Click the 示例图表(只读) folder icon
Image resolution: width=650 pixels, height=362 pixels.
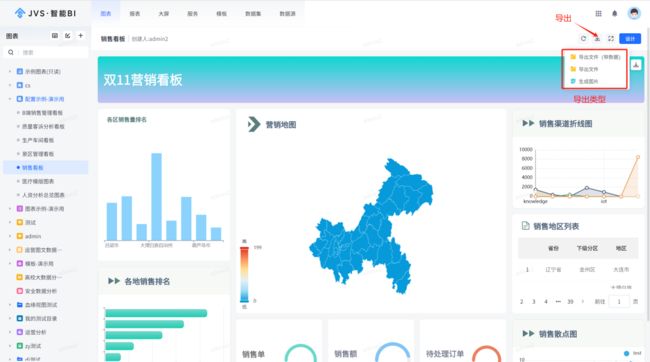[x=19, y=71]
